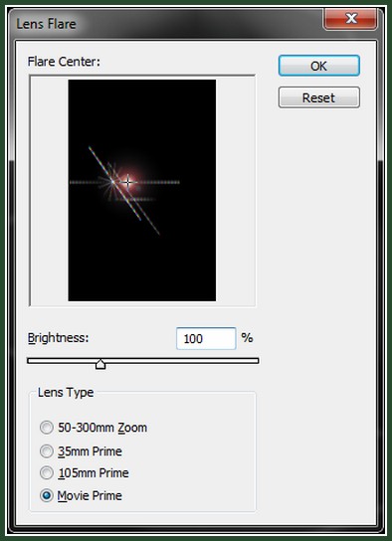Click the 50-300mm Zoom label text
The width and height of the screenshot is (392, 541).
point(102,428)
